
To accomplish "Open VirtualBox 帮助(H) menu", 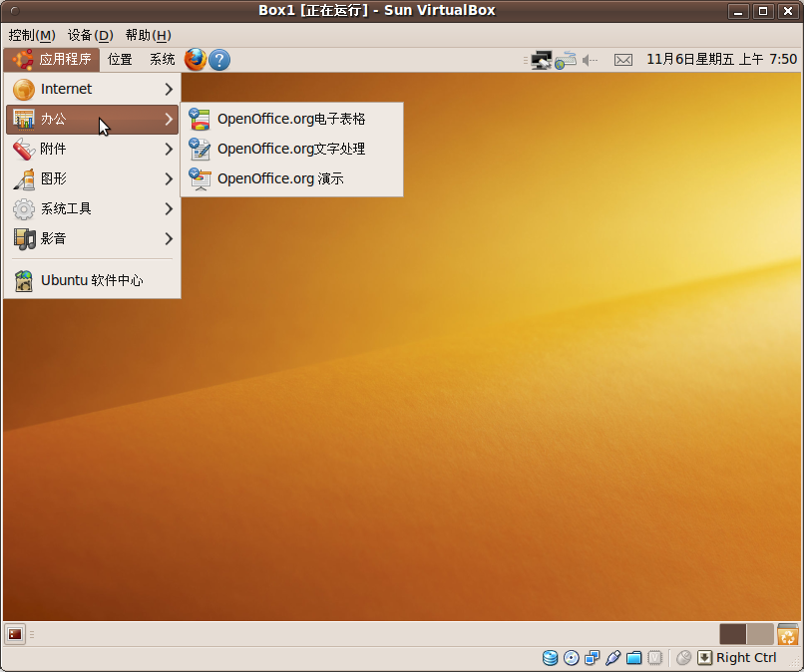I will point(149,35).
